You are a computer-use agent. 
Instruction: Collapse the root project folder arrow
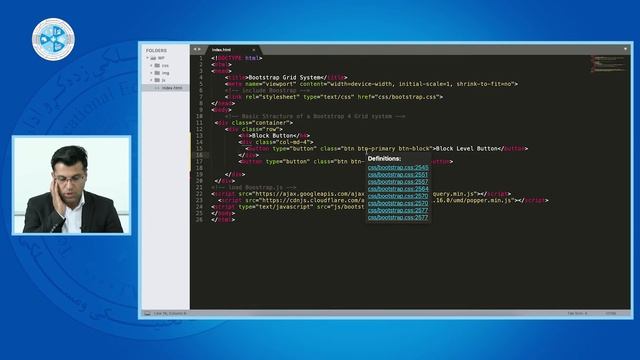[147, 58]
